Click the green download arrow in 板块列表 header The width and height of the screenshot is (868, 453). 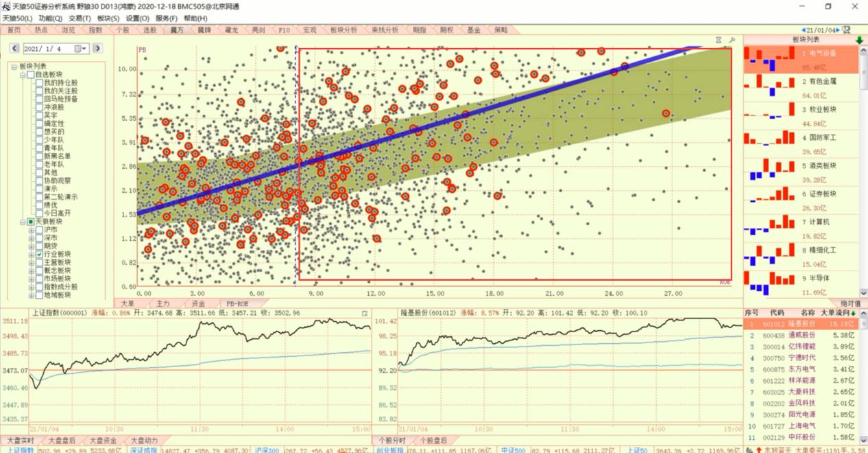pyautogui.click(x=859, y=40)
